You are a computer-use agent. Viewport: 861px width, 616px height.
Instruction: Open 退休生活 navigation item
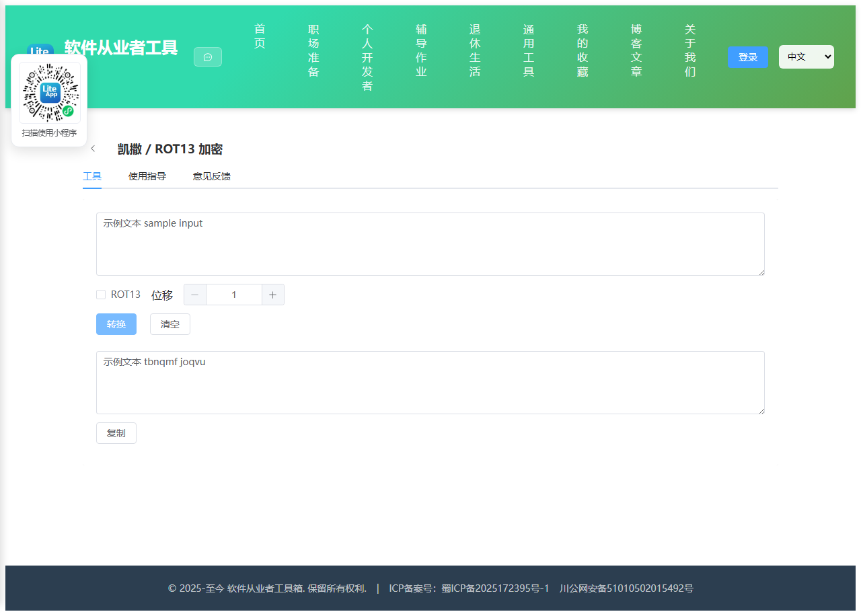coord(475,50)
